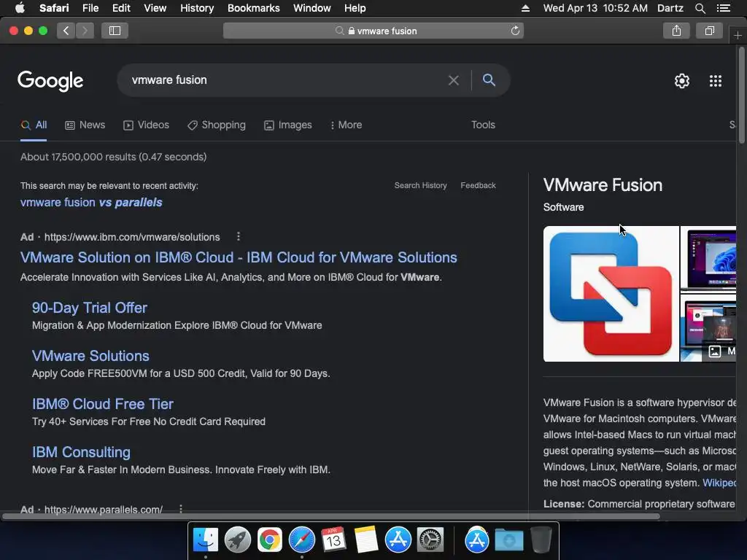Open the options dots beside the IBM ad URL

point(239,237)
